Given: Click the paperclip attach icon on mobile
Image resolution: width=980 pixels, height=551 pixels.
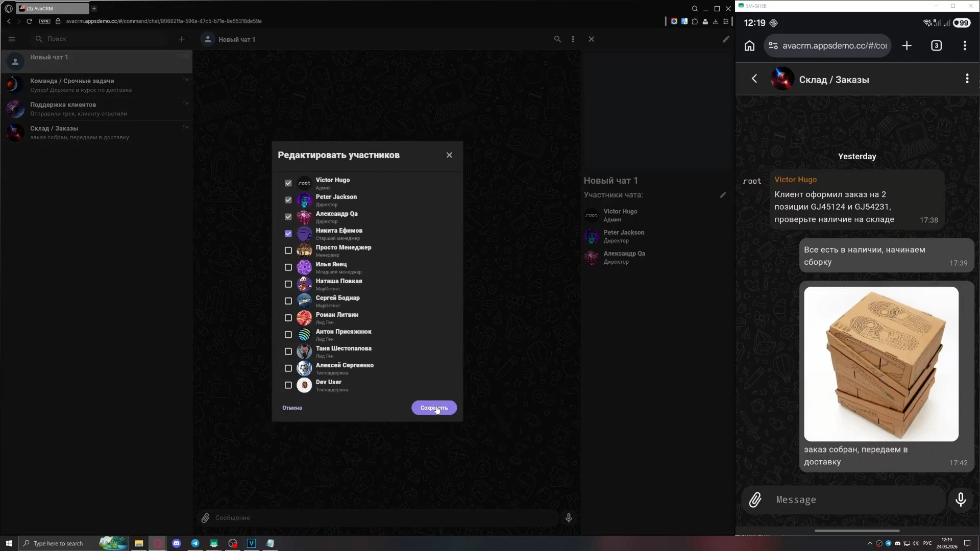Looking at the screenshot, I should [755, 499].
